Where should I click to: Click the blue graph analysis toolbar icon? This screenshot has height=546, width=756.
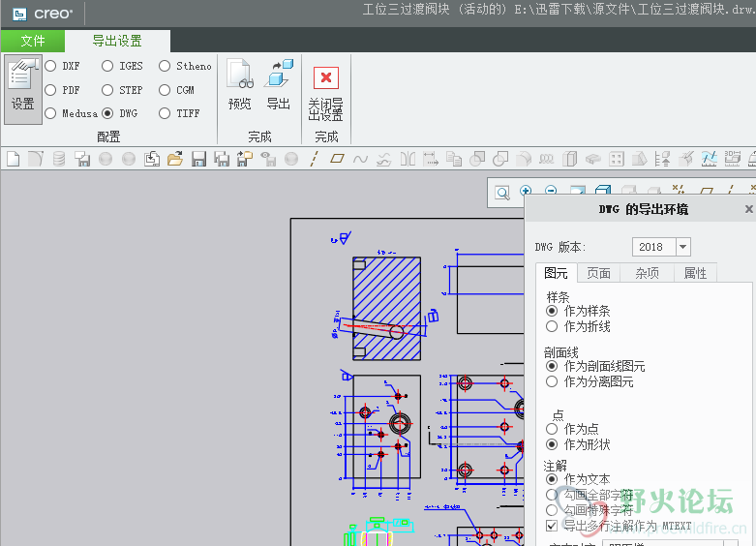(709, 159)
